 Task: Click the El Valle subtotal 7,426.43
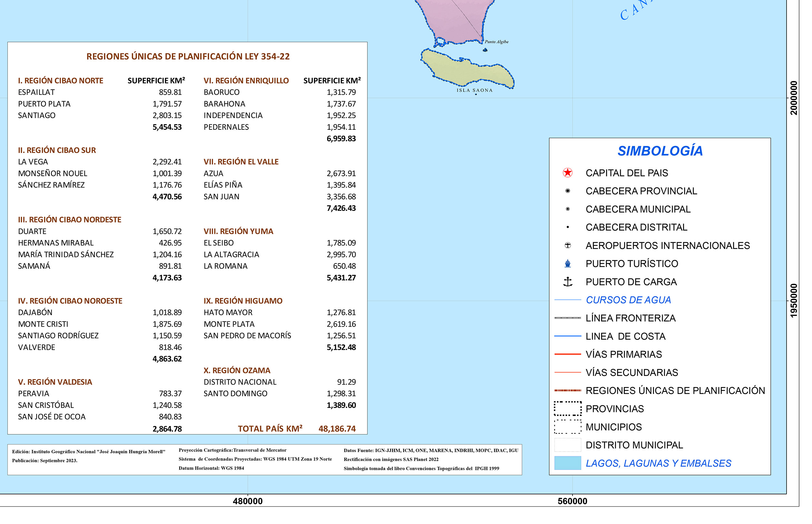[x=341, y=208]
